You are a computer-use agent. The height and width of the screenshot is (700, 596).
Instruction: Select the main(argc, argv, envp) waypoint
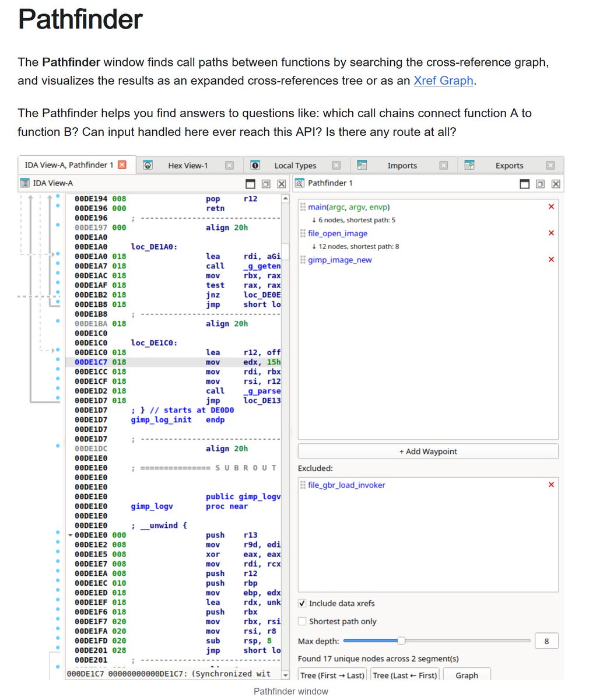coord(349,207)
